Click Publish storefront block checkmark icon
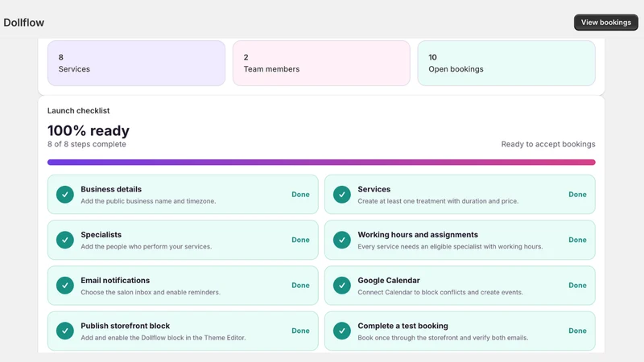644x362 pixels. (65, 331)
